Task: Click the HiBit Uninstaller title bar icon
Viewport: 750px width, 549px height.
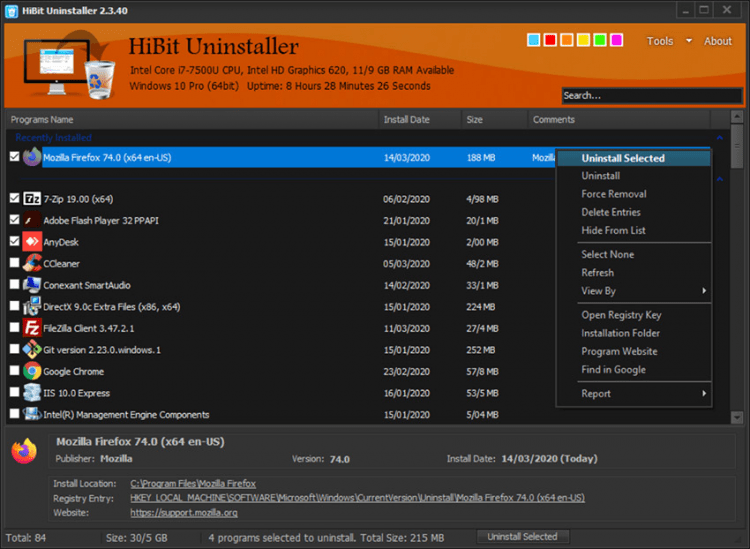Action: (x=11, y=11)
